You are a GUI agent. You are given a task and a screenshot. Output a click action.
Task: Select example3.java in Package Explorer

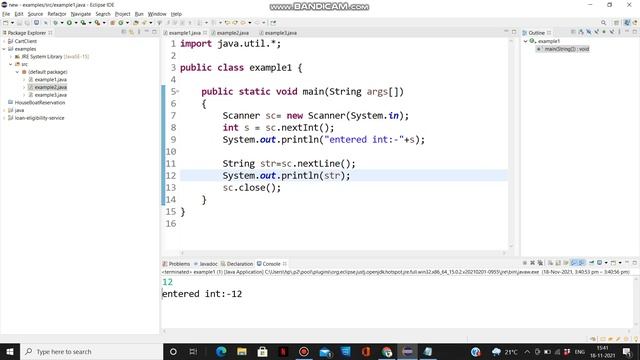pyautogui.click(x=51, y=95)
